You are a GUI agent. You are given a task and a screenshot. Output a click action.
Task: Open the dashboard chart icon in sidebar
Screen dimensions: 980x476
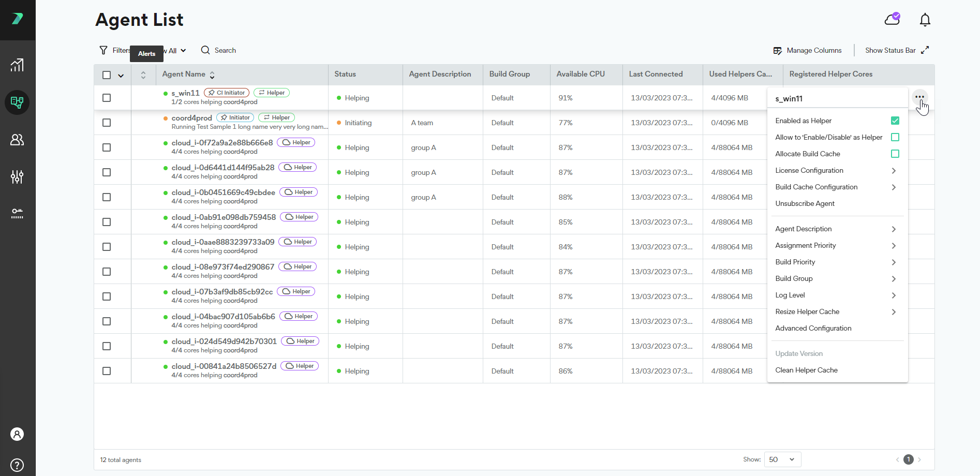[x=17, y=65]
